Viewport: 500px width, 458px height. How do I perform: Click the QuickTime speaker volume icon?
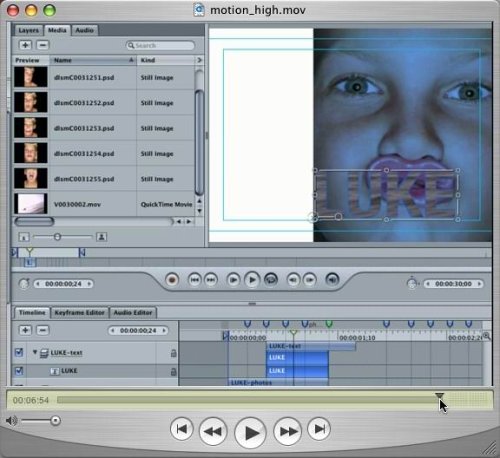pyautogui.click(x=12, y=421)
